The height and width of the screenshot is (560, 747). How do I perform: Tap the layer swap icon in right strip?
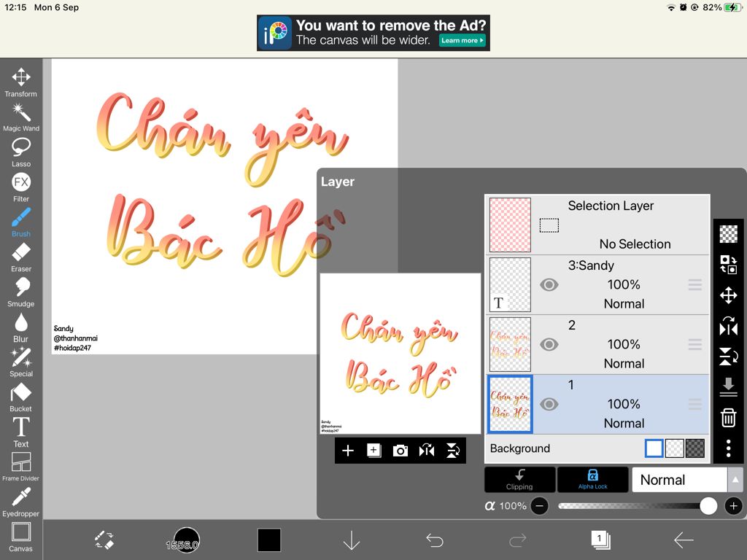(729, 264)
